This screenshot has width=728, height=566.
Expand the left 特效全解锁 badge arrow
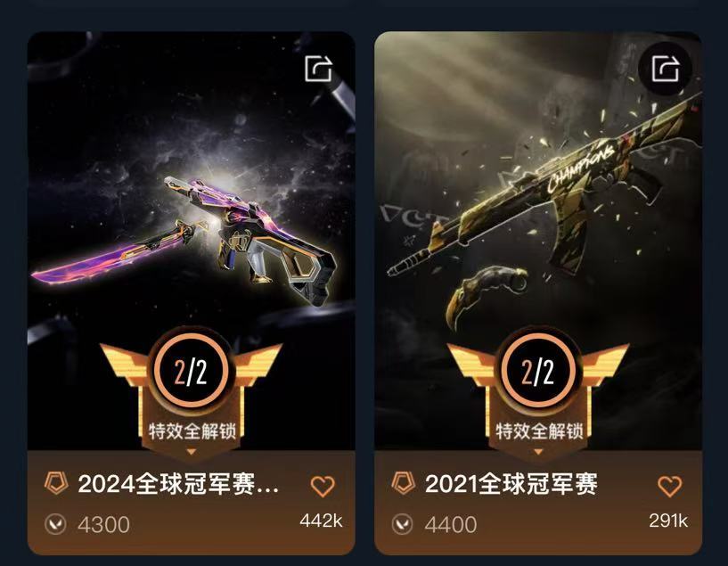coord(192,451)
